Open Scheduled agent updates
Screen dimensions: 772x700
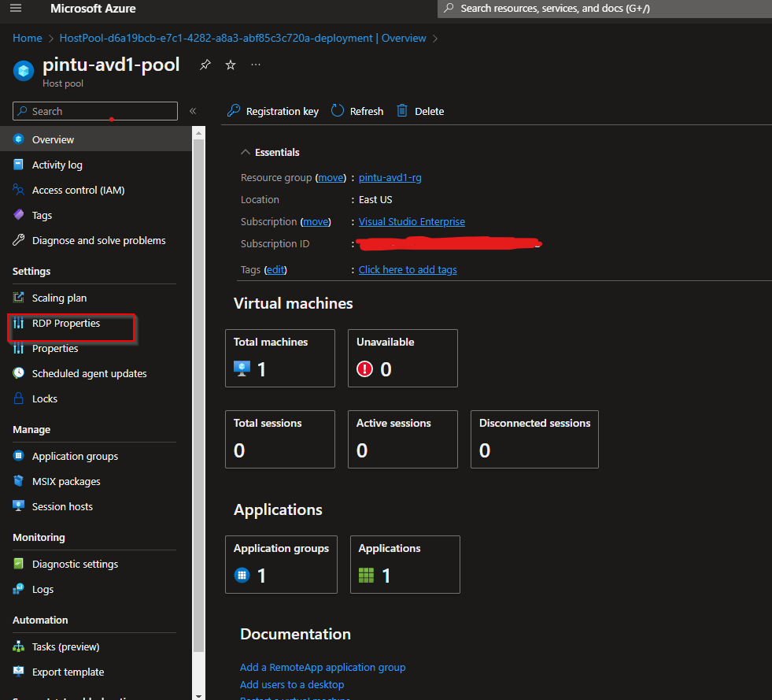click(95, 373)
